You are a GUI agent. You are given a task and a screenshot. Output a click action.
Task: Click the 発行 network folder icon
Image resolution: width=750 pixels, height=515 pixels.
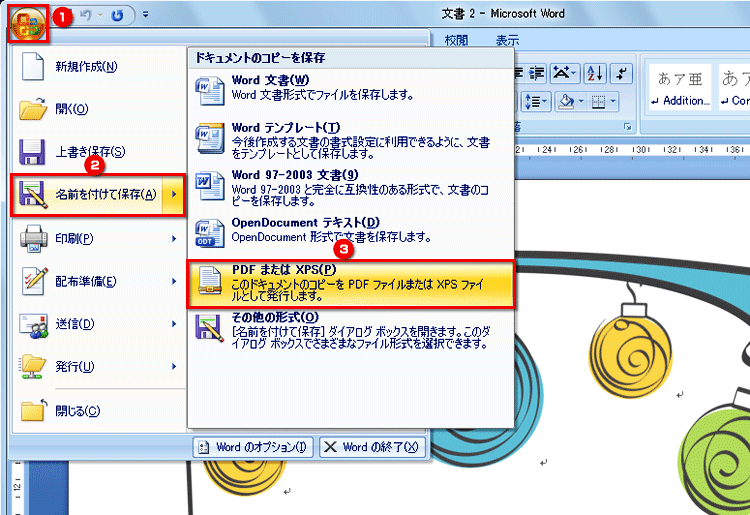33,367
